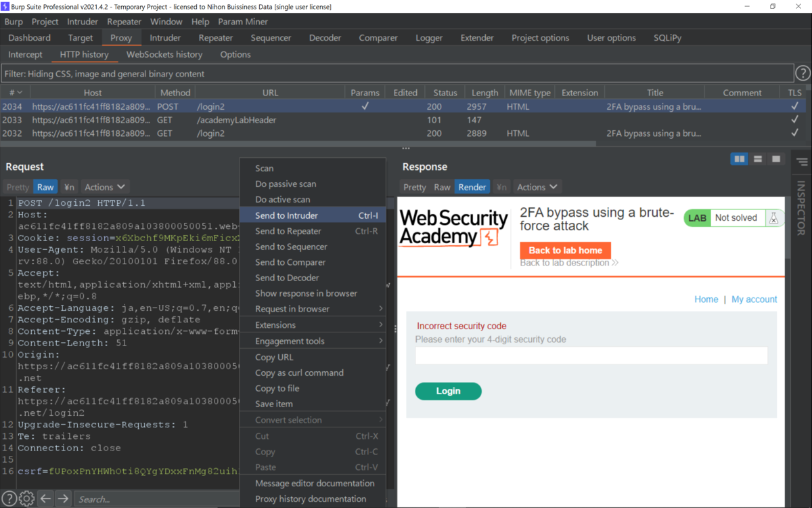The image size is (812, 508).
Task: Select side-by-side layout view icon
Action: coord(740,158)
